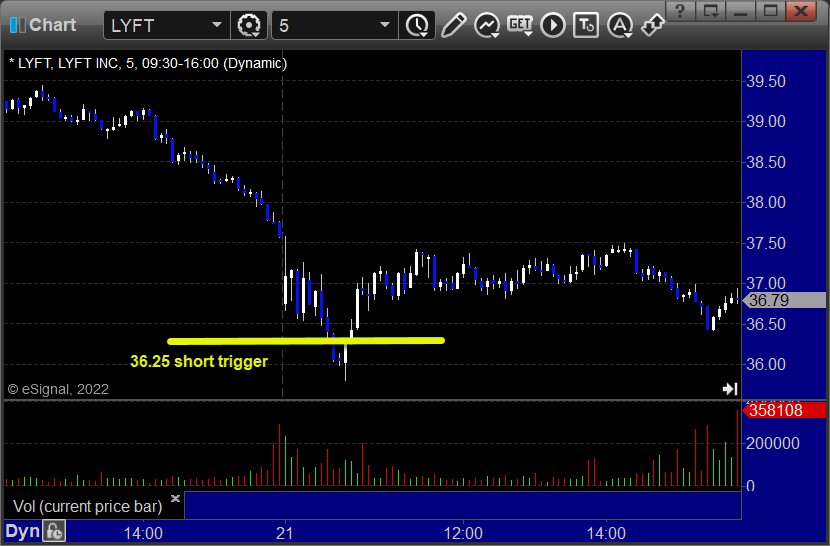Toggle the Dyn dynamic time mode
Image resolution: width=830 pixels, height=546 pixels.
22,531
